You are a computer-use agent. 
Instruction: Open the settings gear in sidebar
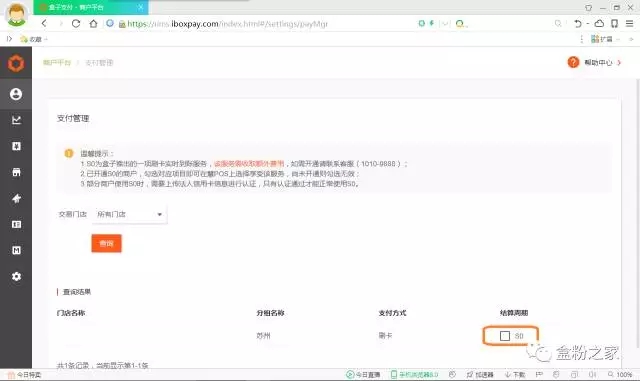coord(16,276)
